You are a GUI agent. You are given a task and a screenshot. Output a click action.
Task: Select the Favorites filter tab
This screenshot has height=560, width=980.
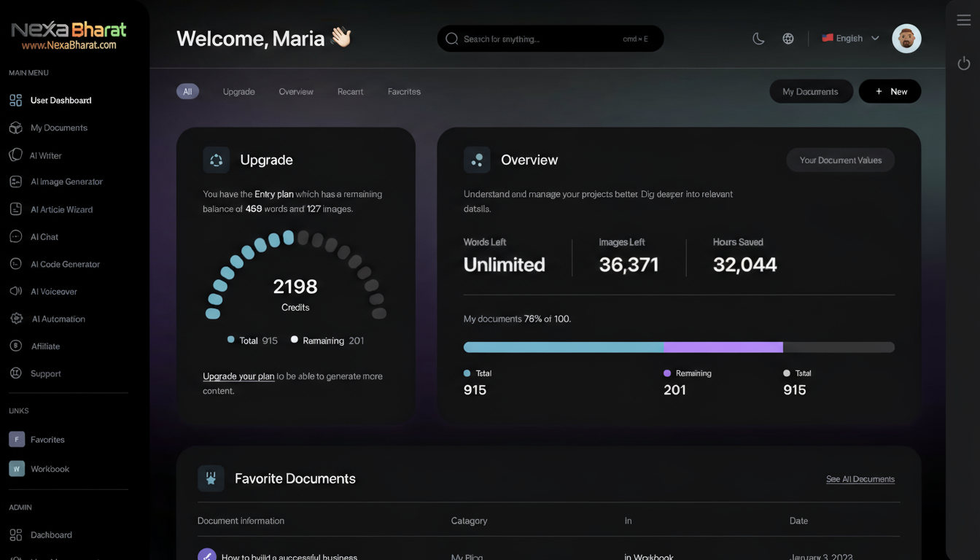(x=404, y=92)
